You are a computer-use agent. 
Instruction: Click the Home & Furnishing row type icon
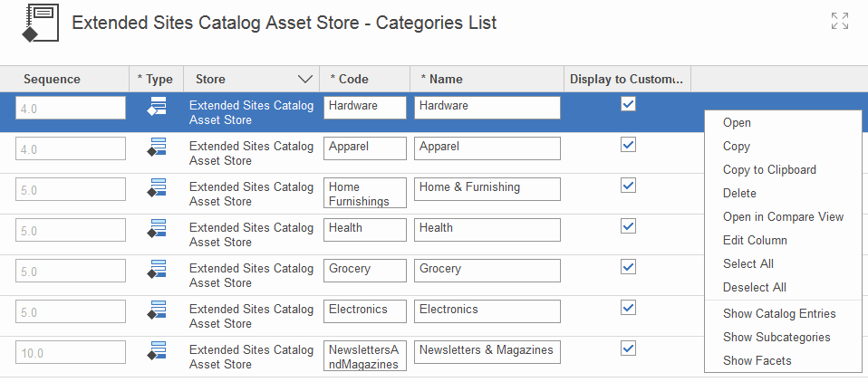[157, 187]
